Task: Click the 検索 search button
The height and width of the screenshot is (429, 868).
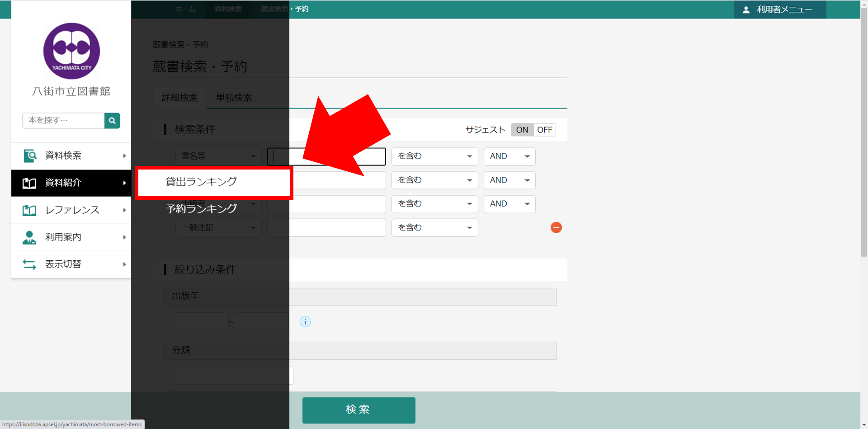Action: tap(359, 410)
